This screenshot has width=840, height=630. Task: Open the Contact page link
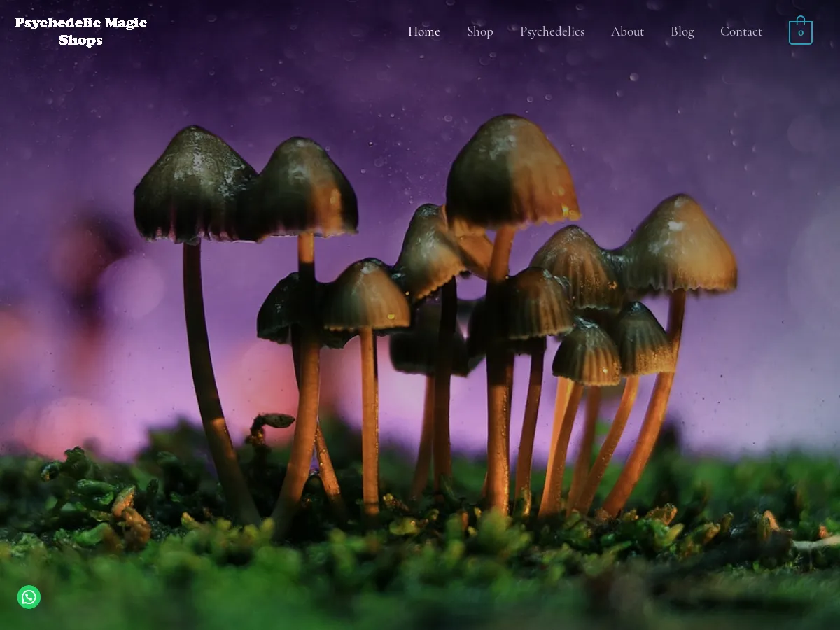741,31
